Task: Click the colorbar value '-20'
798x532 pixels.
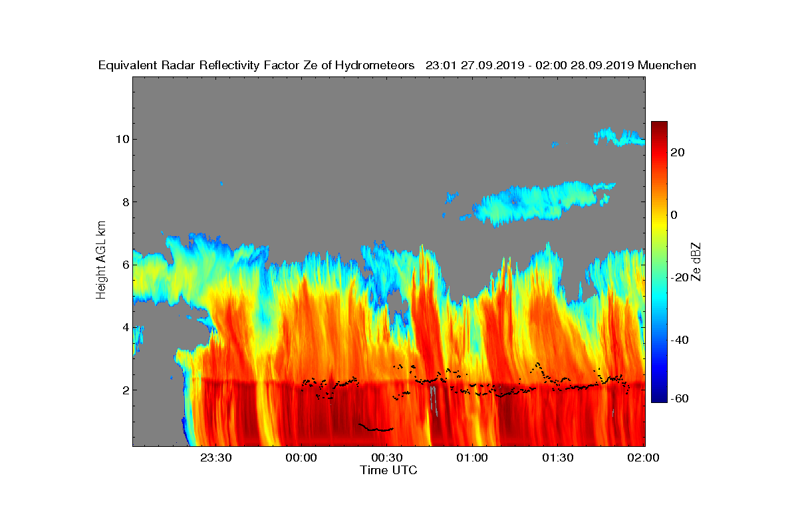Action: (679, 277)
